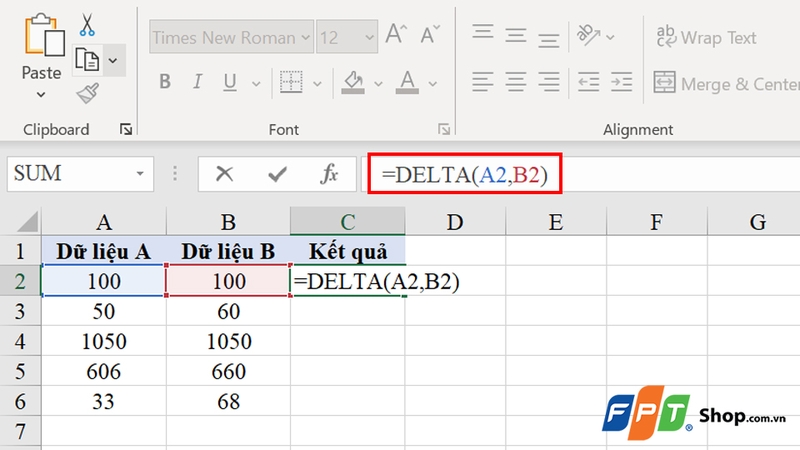This screenshot has height=450, width=800.
Task: Open the Name Box dropdown arrow
Action: [140, 174]
